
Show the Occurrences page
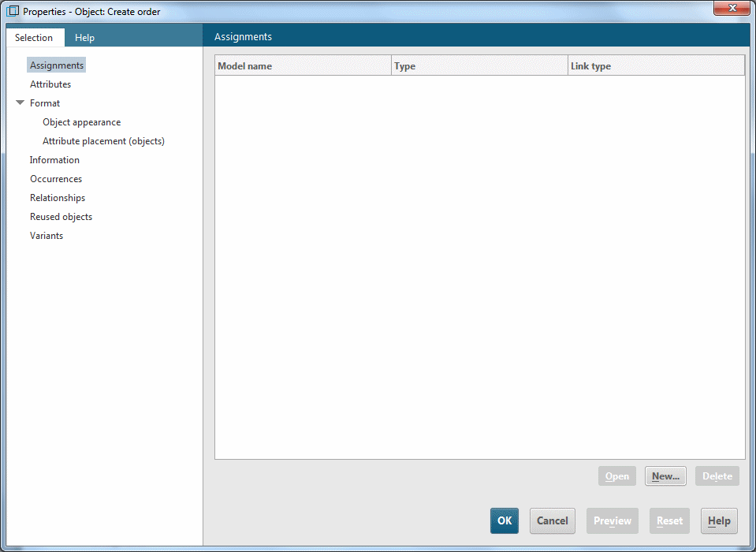pos(56,179)
